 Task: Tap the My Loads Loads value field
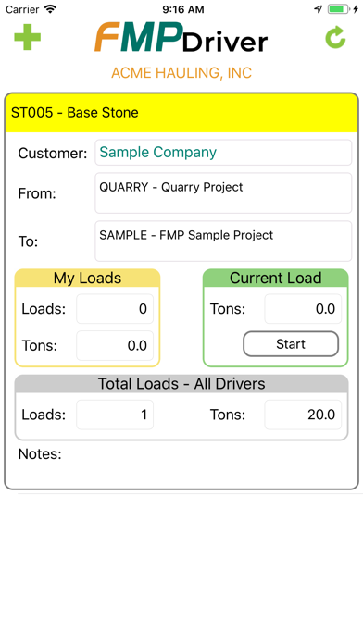[x=115, y=309]
